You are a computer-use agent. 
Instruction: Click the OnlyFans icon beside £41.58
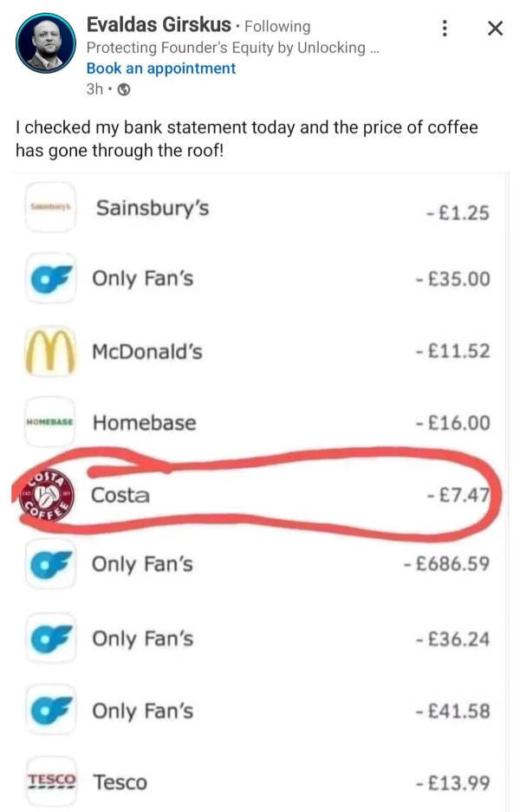click(x=50, y=711)
